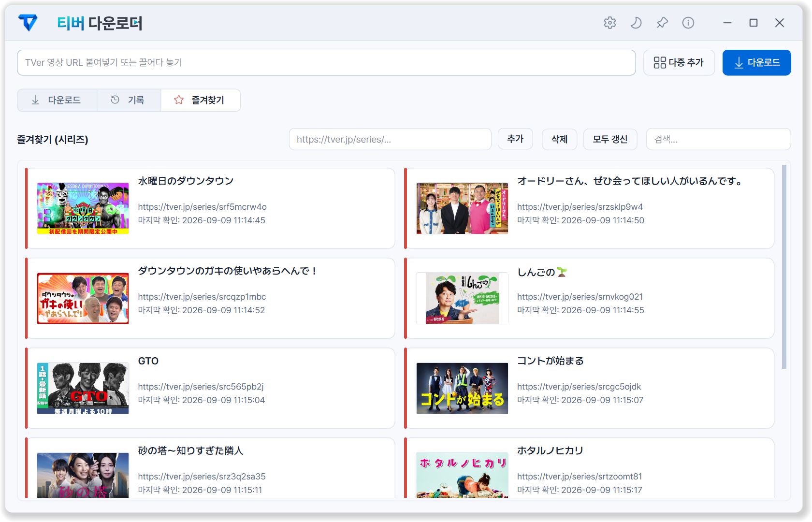812x522 pixels.
Task: Click the 마지막 확인 time 11:14:45
Action: point(202,220)
